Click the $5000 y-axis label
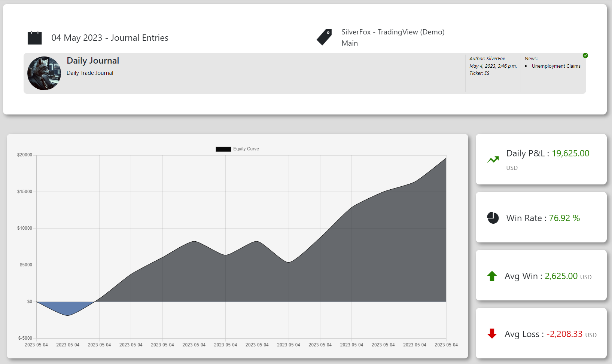 click(26, 265)
